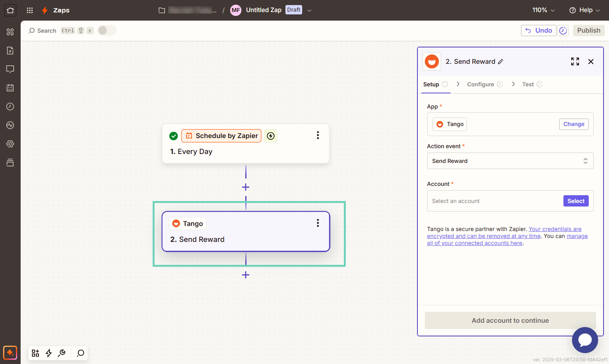This screenshot has height=364, width=609.
Task: Add a step after Tango Send Reward
Action: click(x=246, y=275)
